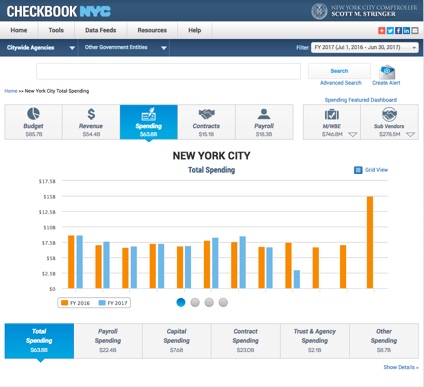Screen dimensions: 424x387
Task: Click the Sub Vendors handshake icon
Action: click(x=389, y=114)
